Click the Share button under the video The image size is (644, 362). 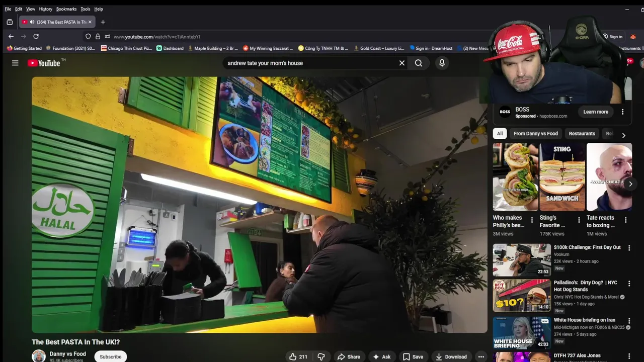click(349, 356)
